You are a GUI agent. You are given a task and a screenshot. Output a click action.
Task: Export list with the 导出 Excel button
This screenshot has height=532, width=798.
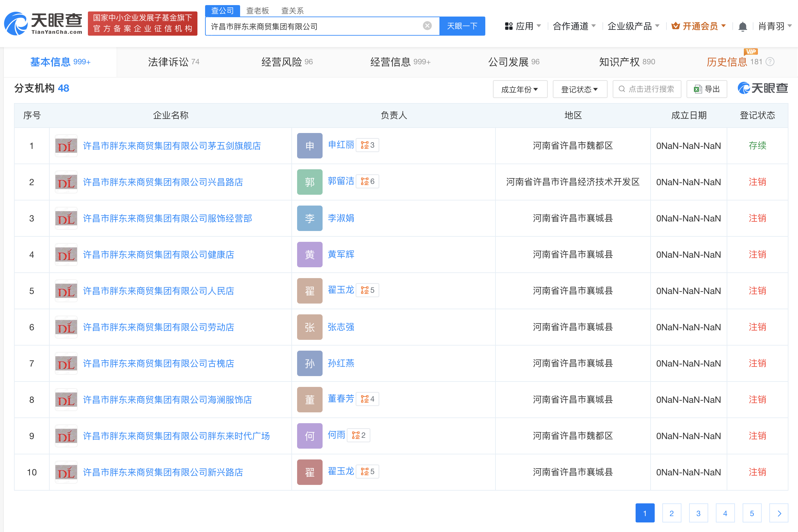pos(707,89)
